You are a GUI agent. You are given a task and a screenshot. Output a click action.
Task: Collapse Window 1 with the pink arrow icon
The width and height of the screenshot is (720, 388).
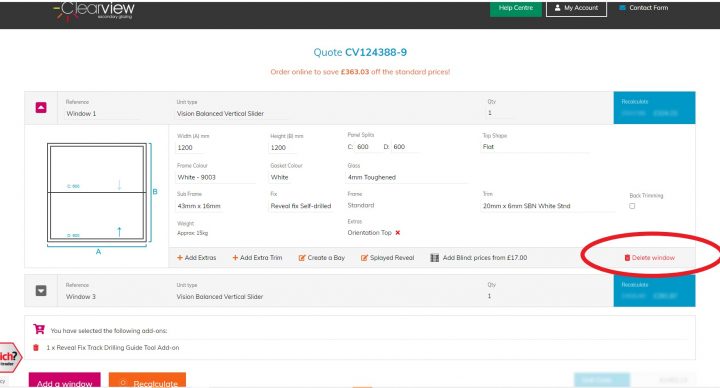point(41,107)
